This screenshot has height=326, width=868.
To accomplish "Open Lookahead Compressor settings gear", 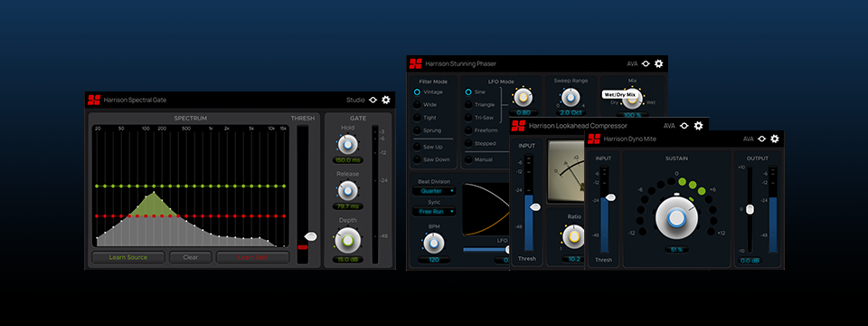I will (x=698, y=125).
